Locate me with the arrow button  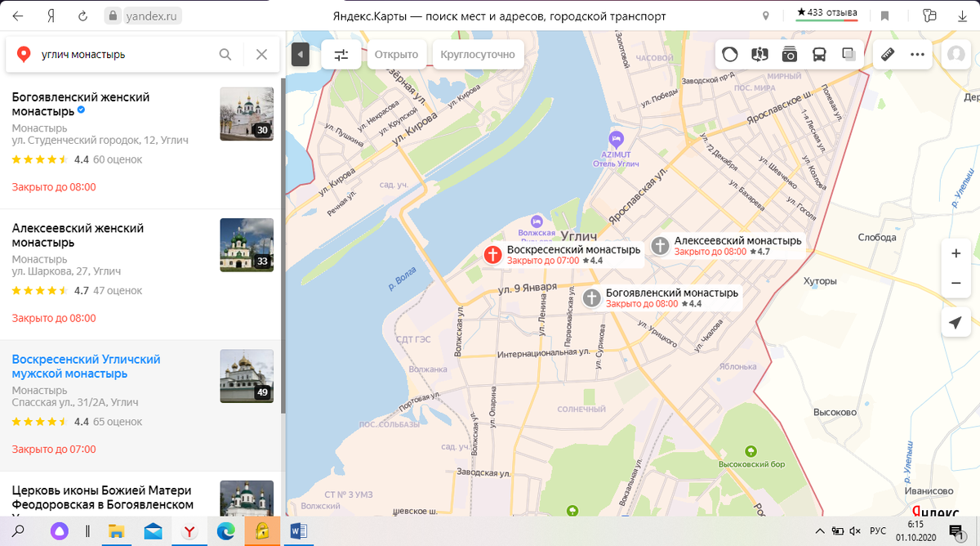click(x=955, y=323)
